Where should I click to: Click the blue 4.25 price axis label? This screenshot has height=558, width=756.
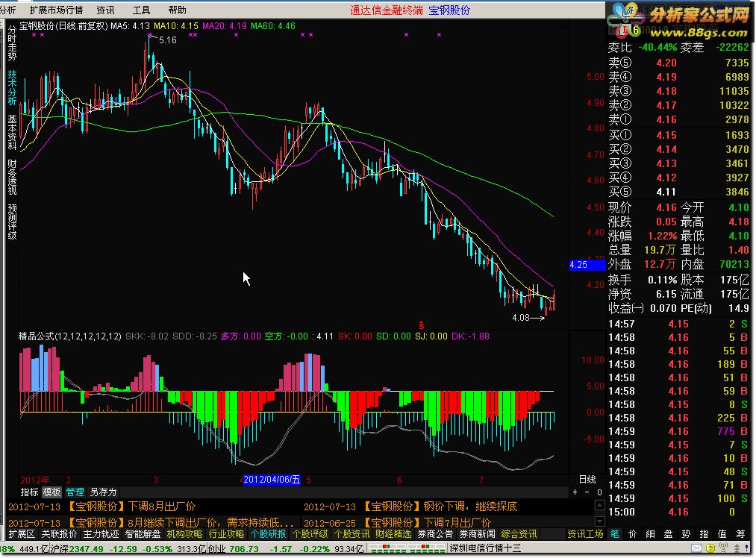(x=587, y=265)
